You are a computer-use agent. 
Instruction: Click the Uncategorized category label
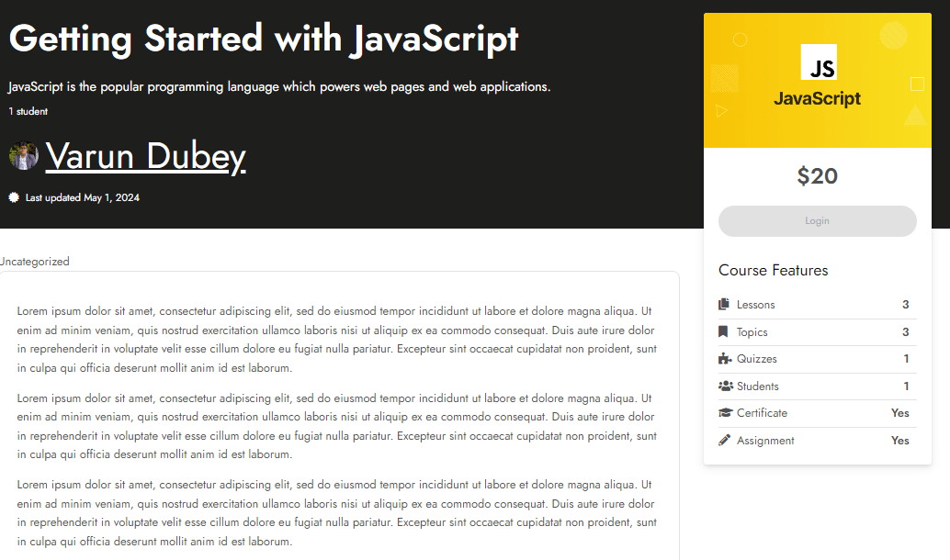pos(35,262)
